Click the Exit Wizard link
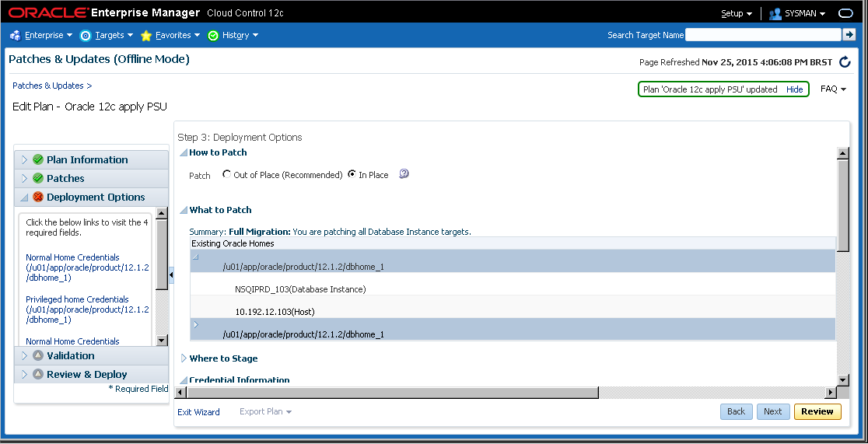Viewport: 868px width, 444px height. pyautogui.click(x=198, y=412)
